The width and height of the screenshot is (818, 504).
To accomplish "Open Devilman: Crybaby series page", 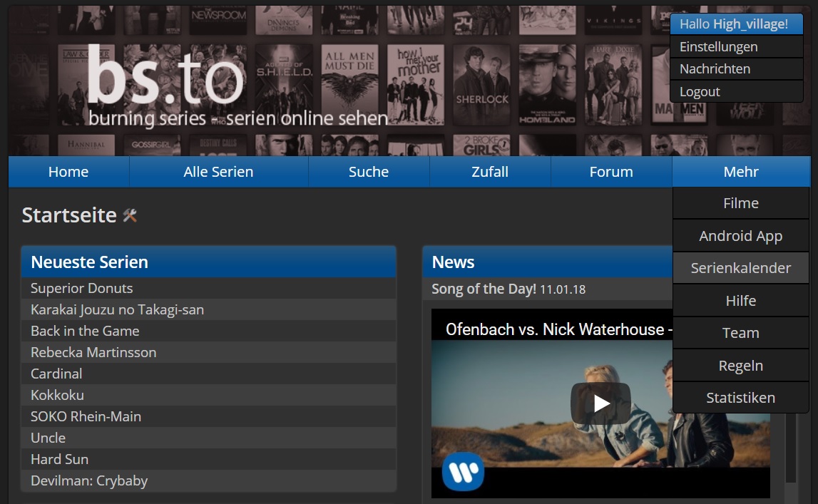I will (89, 480).
